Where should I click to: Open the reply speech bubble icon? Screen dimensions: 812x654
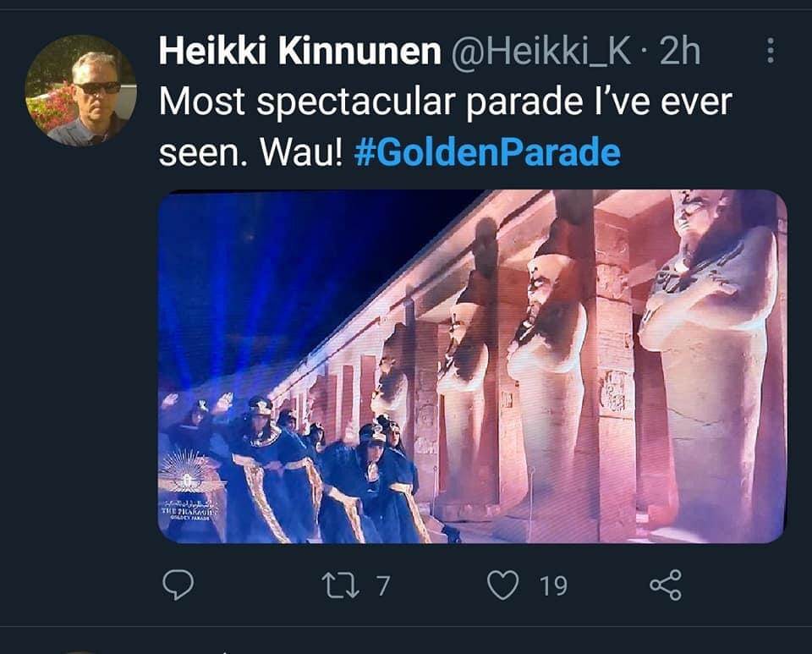pos(178,585)
